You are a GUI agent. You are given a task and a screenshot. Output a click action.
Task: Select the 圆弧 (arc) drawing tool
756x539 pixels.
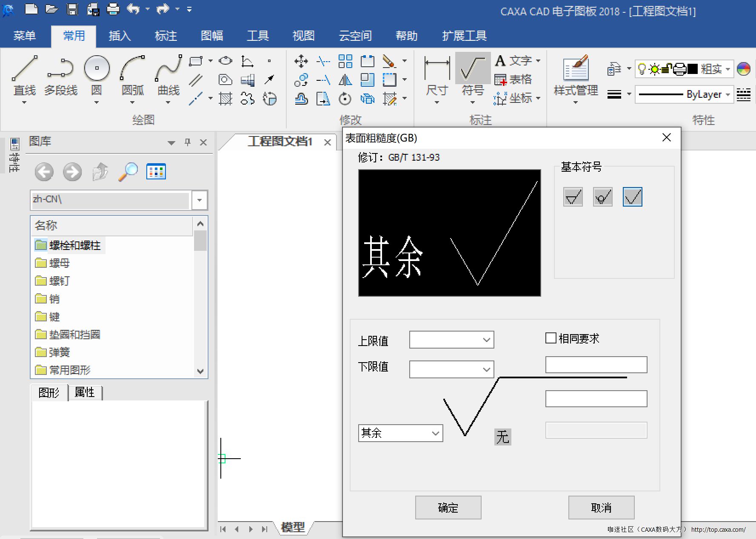click(x=132, y=69)
